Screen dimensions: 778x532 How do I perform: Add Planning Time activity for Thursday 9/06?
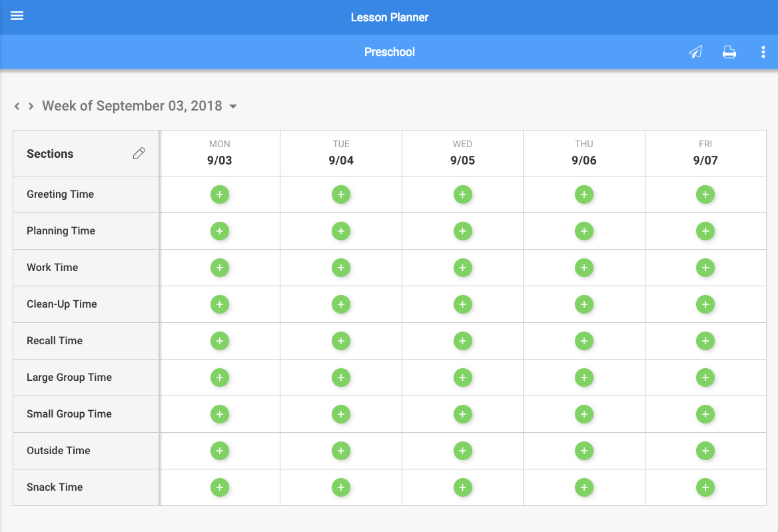584,231
